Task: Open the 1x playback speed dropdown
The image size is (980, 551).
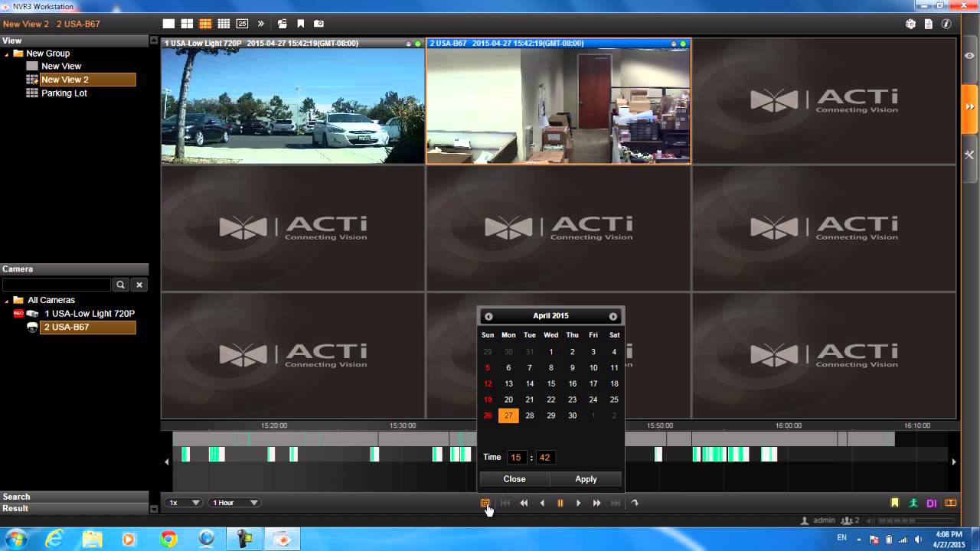Action: (184, 503)
